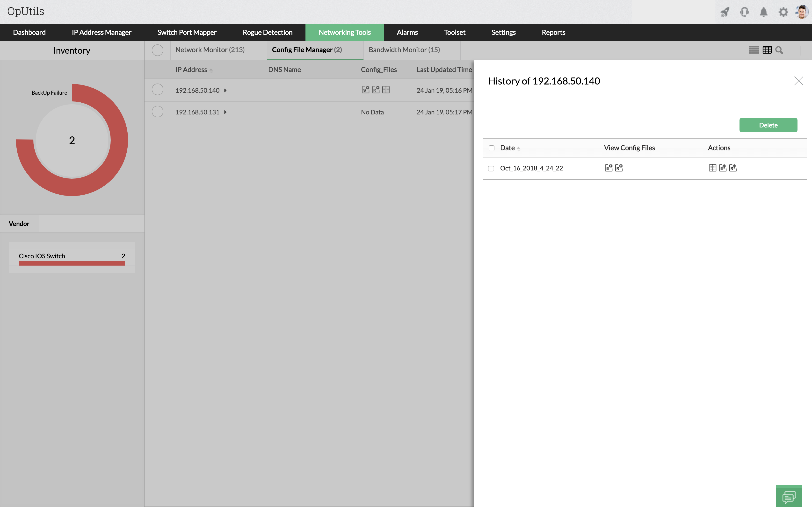The image size is (812, 507).
Task: Toggle the select-all Date header checkbox
Action: point(492,148)
